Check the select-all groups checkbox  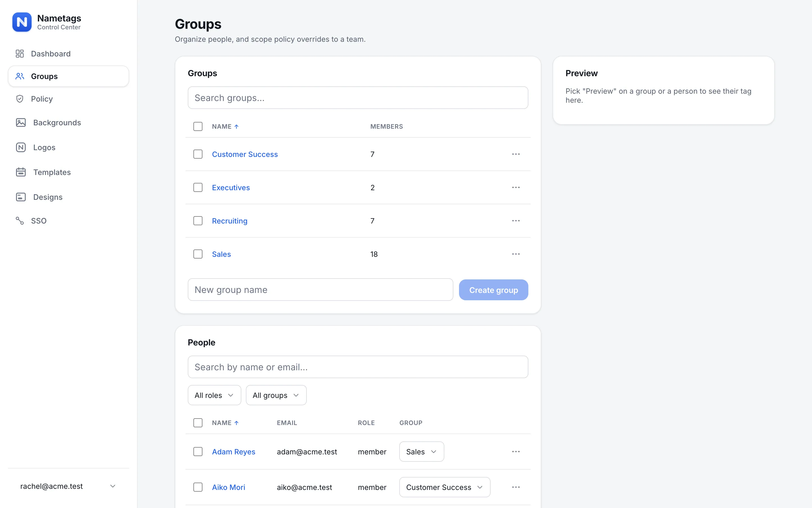[198, 127]
